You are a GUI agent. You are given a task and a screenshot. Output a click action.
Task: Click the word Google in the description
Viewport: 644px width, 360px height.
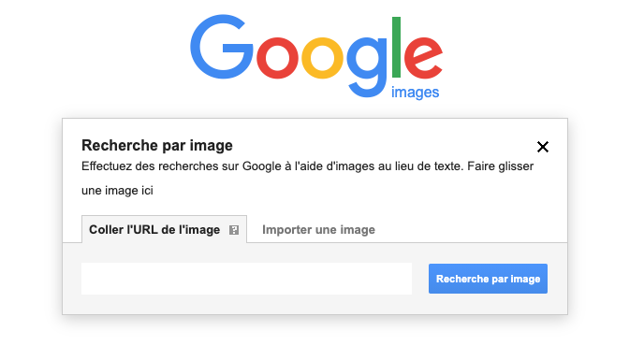(262, 166)
